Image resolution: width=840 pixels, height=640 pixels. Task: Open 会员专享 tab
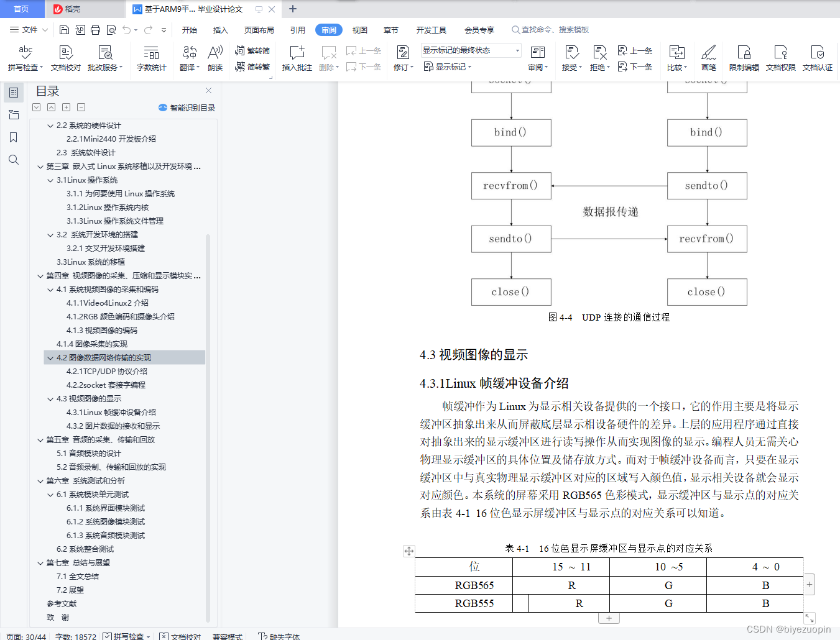tap(479, 30)
